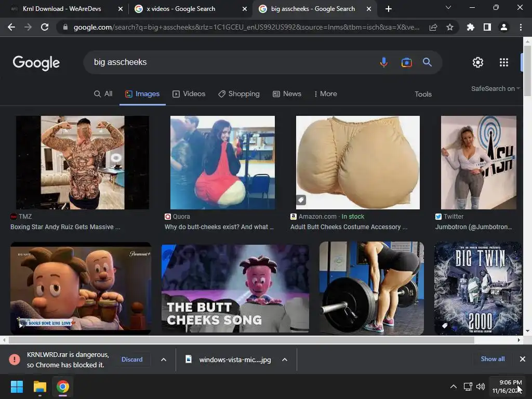Open the Windows Start menu
This screenshot has height=399, width=532.
click(17, 387)
